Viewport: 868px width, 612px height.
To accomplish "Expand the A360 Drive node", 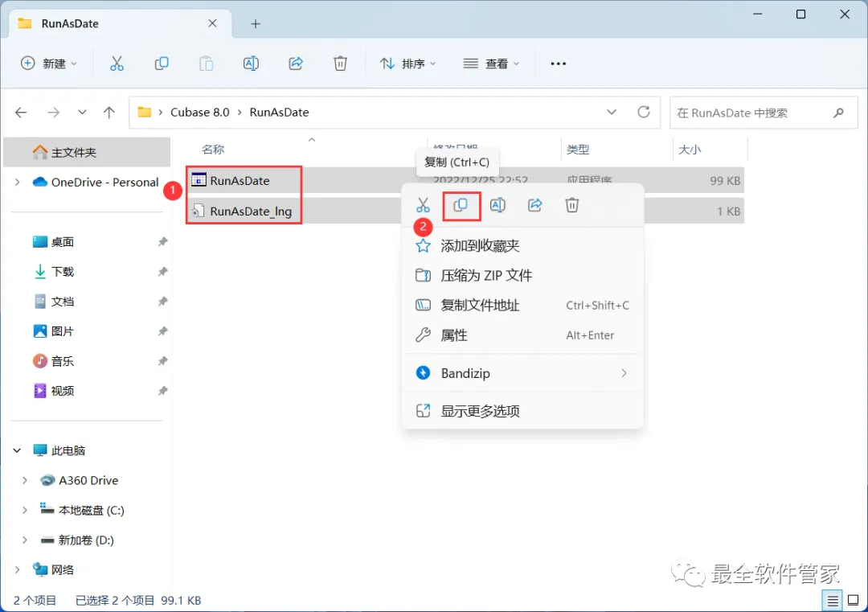I will click(24, 481).
